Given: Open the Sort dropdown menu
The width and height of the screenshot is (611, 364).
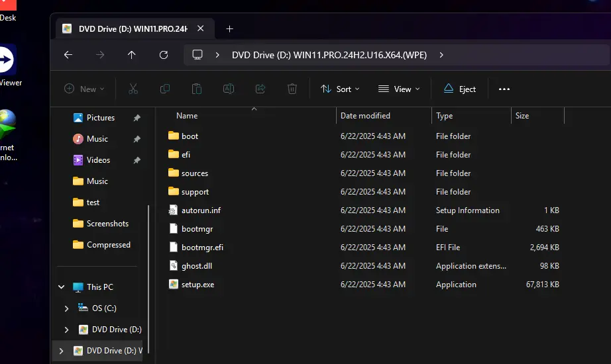Looking at the screenshot, I should coord(340,89).
